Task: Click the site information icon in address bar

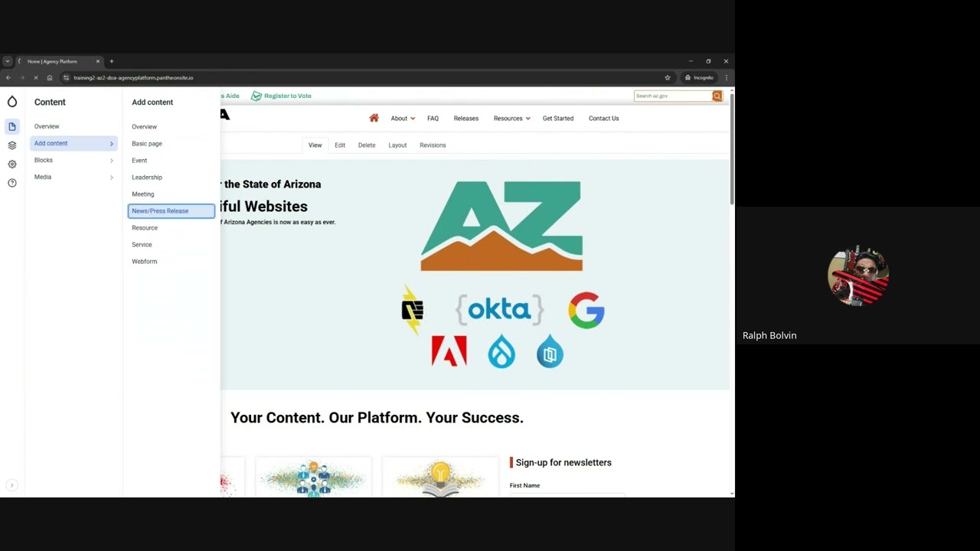Action: pos(67,77)
